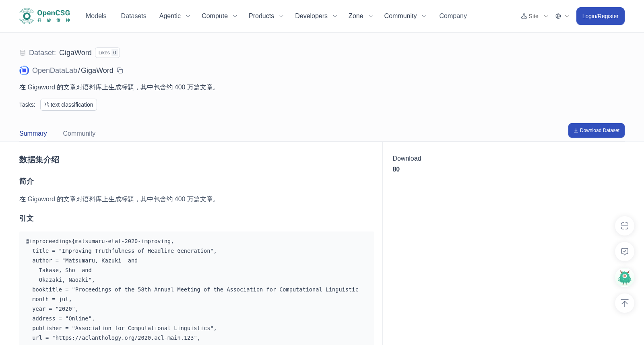The height and width of the screenshot is (345, 644).
Task: Open the GigaWord repository name link
Action: click(x=97, y=70)
